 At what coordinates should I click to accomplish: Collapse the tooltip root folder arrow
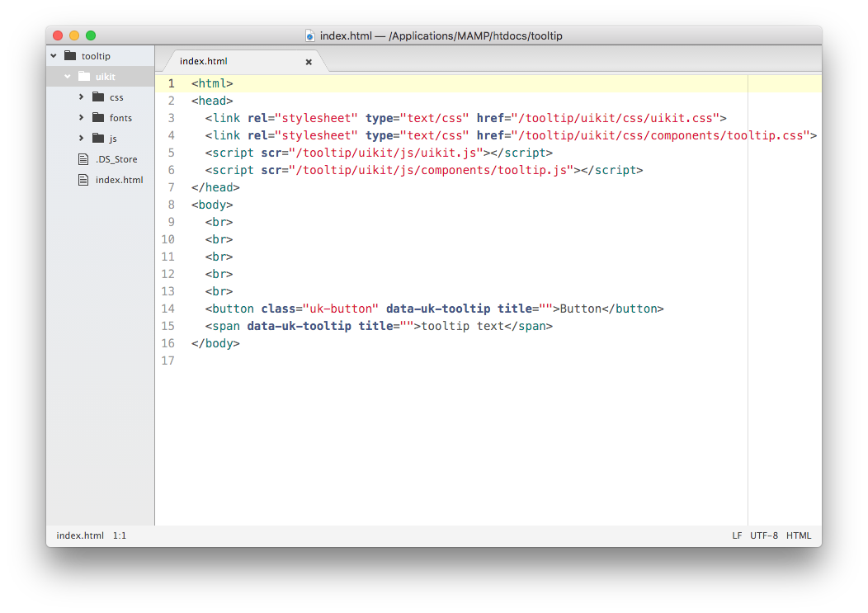(x=54, y=56)
